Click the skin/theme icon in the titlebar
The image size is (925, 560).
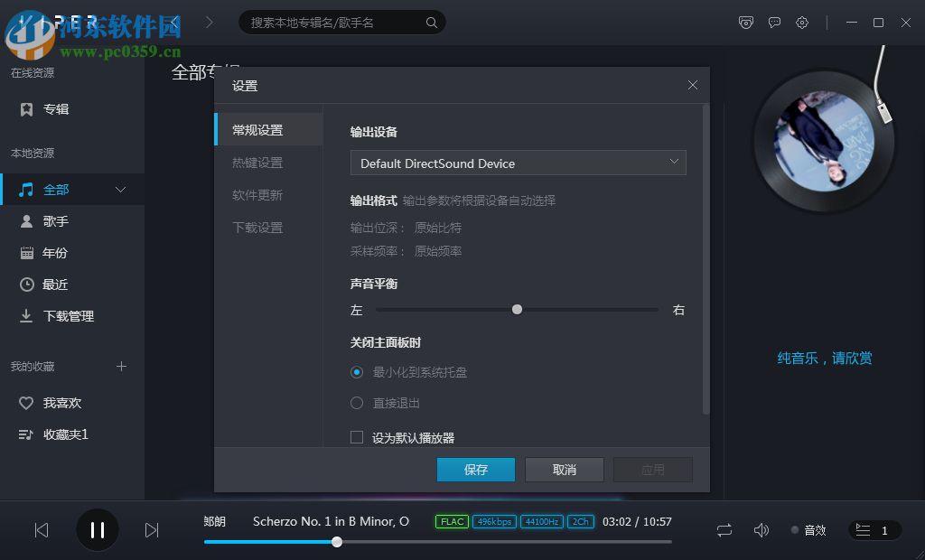pyautogui.click(x=745, y=23)
